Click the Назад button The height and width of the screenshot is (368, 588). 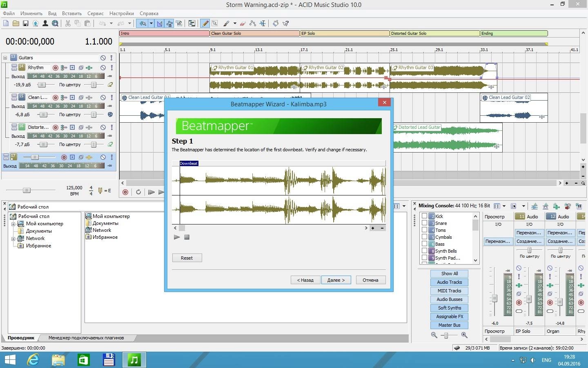click(305, 280)
